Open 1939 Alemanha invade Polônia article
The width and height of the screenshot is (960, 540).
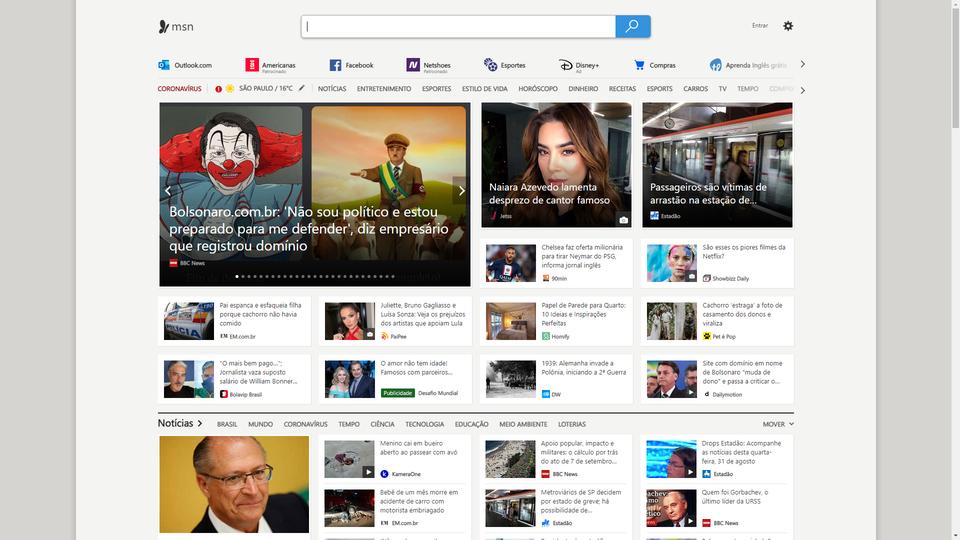[x=583, y=367]
